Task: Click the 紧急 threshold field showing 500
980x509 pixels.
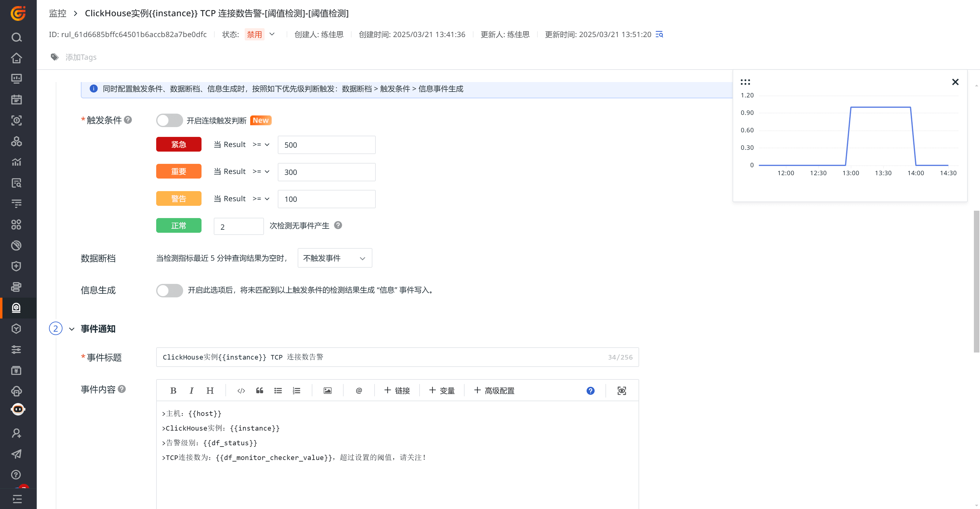Action: (x=327, y=145)
